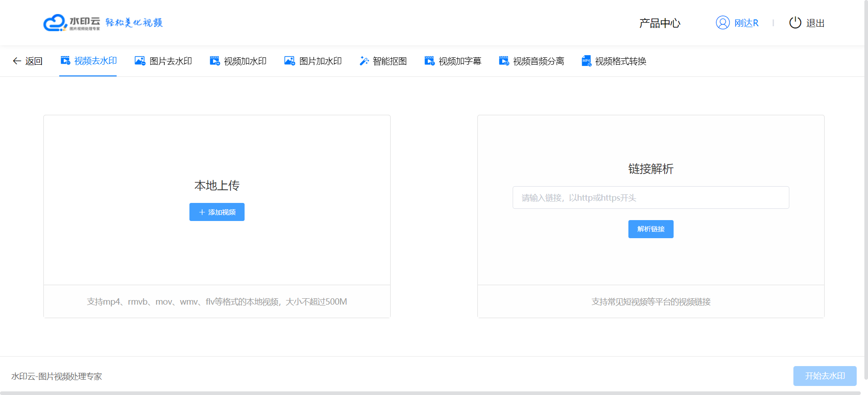Click the supported formats note about 500M
This screenshot has width=868, height=395.
[217, 301]
